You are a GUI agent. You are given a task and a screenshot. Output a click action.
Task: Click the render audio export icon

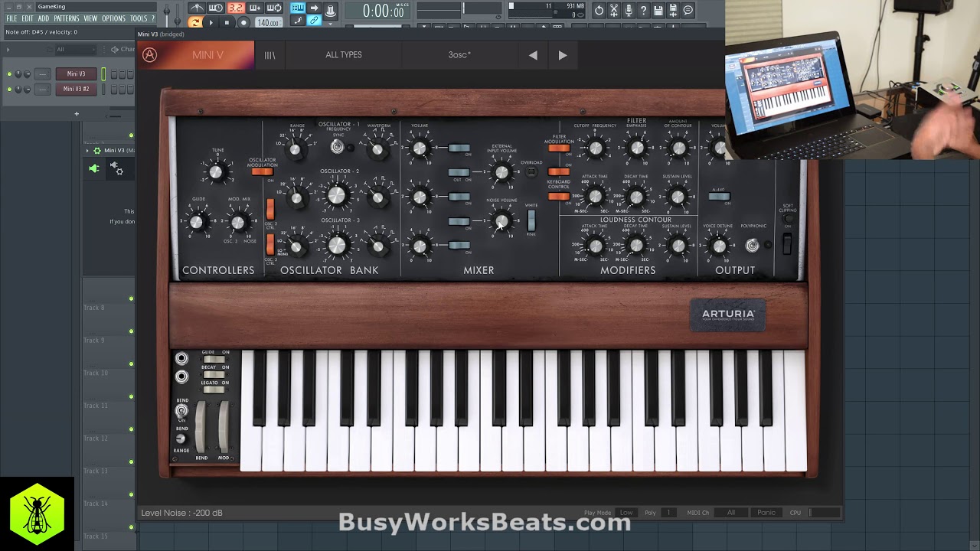coord(673,10)
